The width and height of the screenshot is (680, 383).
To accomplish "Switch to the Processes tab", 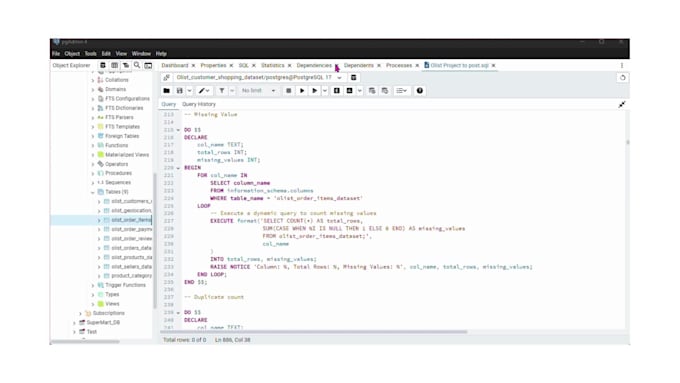I will click(399, 65).
